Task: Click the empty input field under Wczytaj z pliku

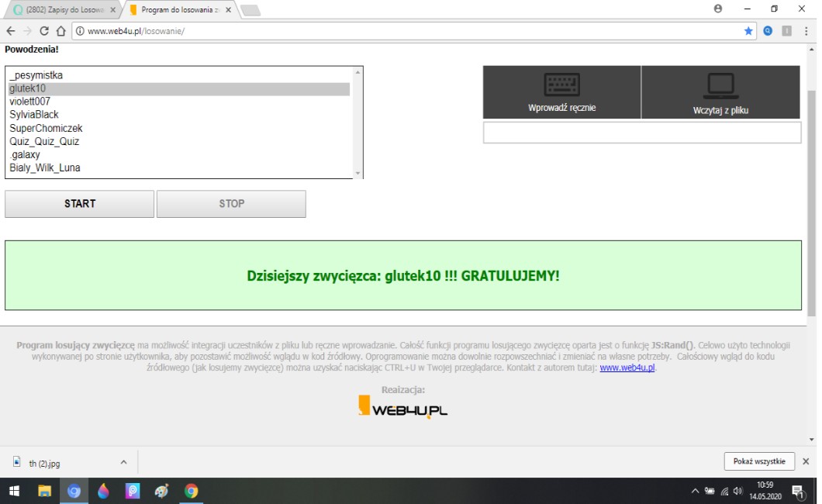Action: 641,133
